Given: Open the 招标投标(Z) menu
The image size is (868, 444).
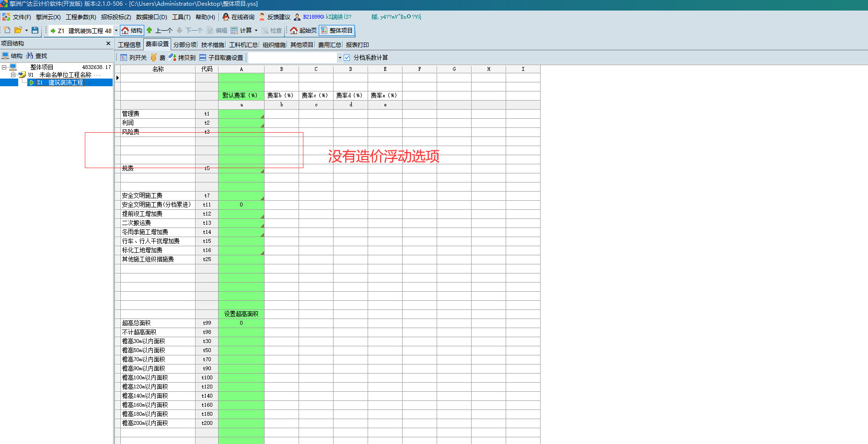Looking at the screenshot, I should (x=116, y=17).
